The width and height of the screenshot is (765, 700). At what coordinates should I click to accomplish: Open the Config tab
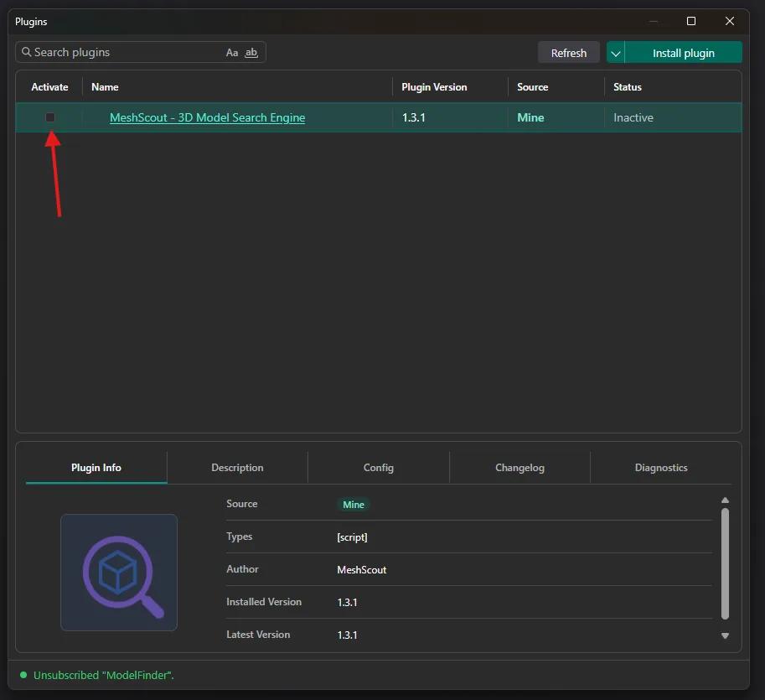[x=378, y=468]
